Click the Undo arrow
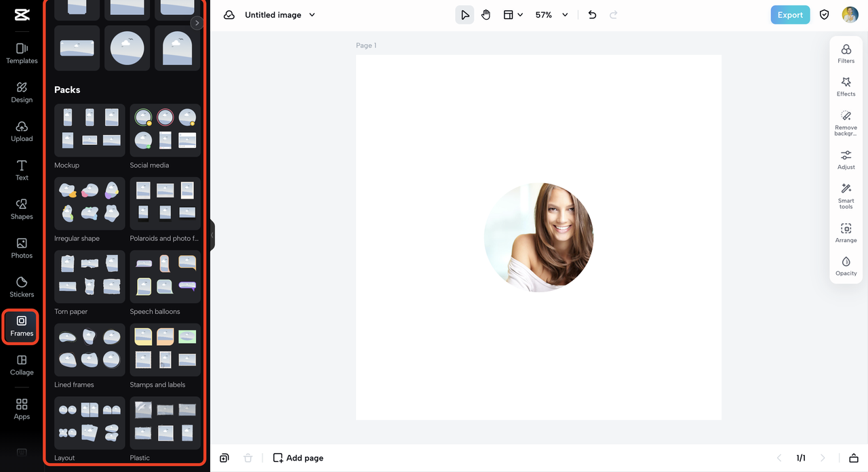 [592, 15]
